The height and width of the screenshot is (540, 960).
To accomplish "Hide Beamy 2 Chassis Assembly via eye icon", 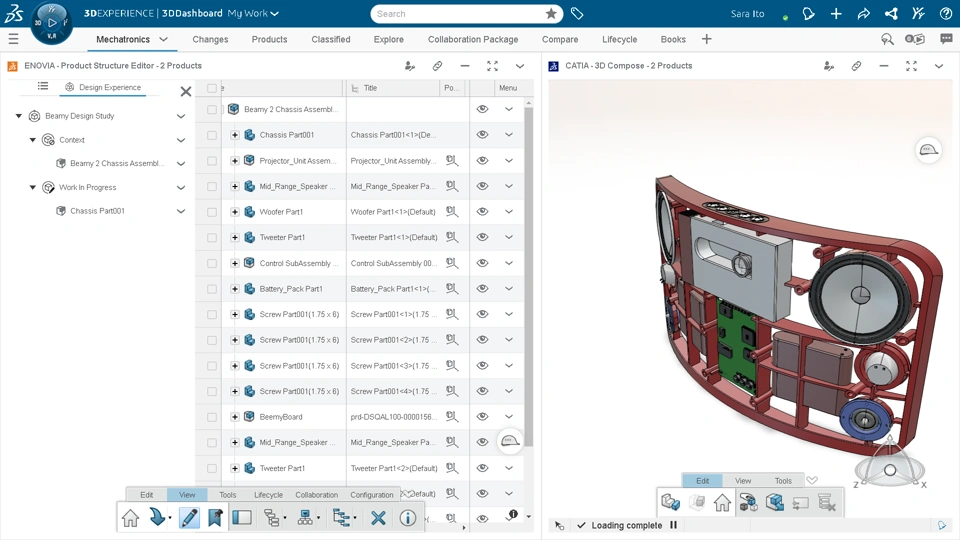I will tap(482, 109).
